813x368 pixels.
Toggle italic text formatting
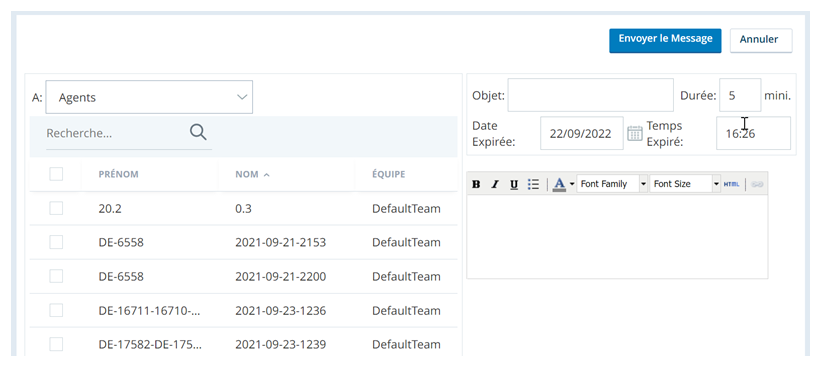pyautogui.click(x=495, y=184)
